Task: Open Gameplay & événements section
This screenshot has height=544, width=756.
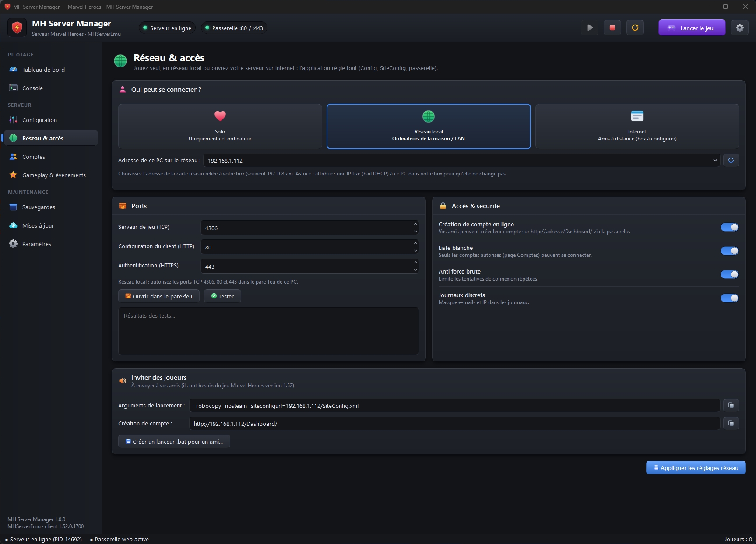Action: [x=51, y=175]
